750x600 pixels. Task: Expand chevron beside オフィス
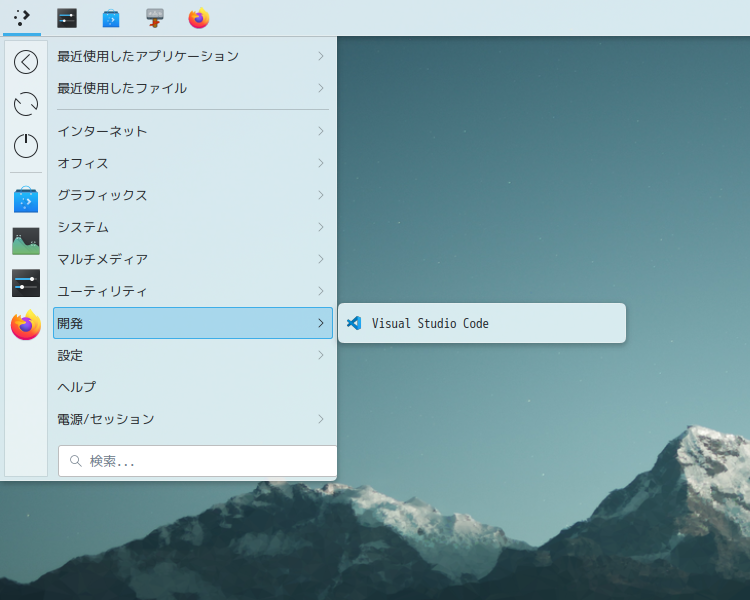[x=321, y=163]
